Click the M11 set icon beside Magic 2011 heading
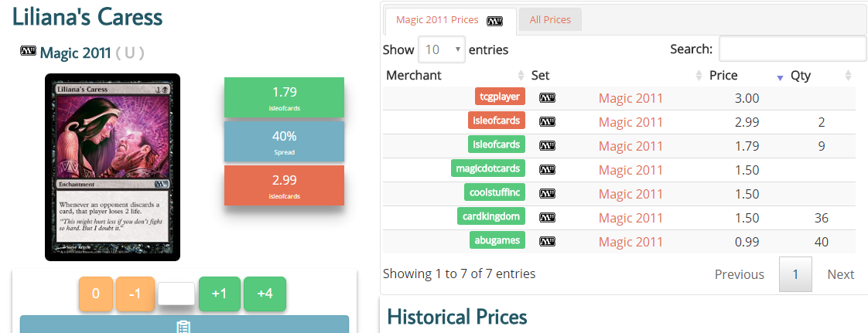 pyautogui.click(x=28, y=52)
